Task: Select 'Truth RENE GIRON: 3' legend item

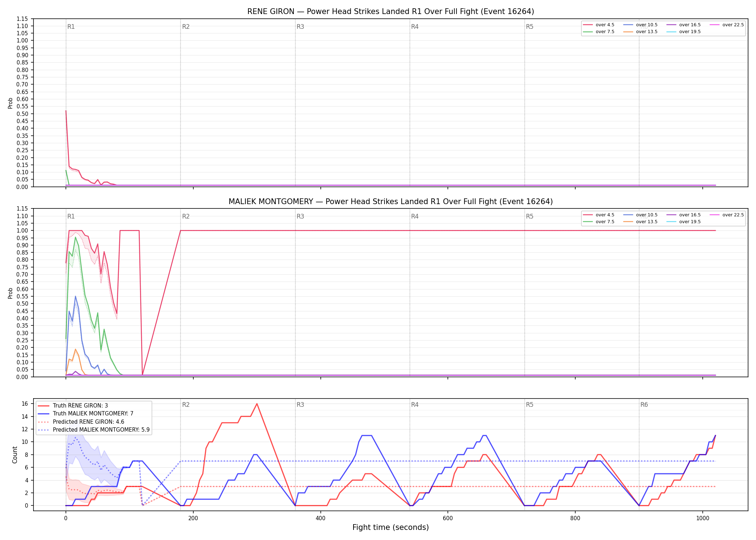Action: pyautogui.click(x=73, y=406)
